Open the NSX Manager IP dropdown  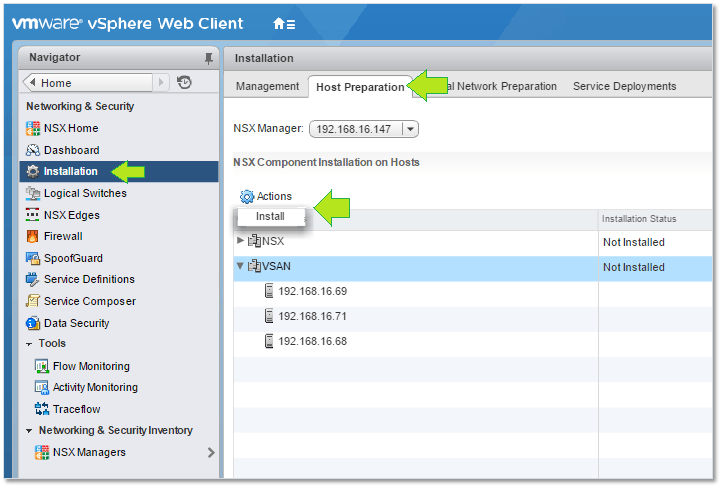410,129
